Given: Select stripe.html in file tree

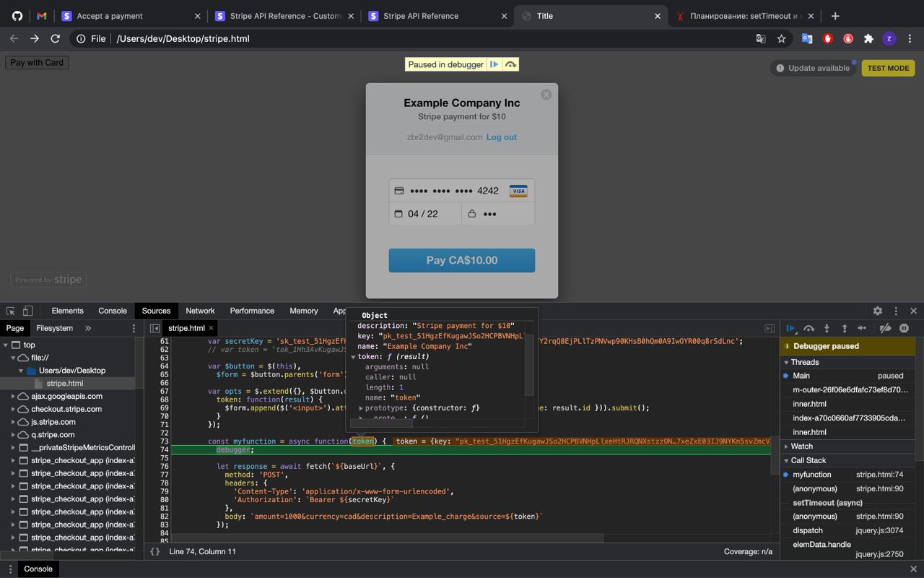Looking at the screenshot, I should coord(65,383).
